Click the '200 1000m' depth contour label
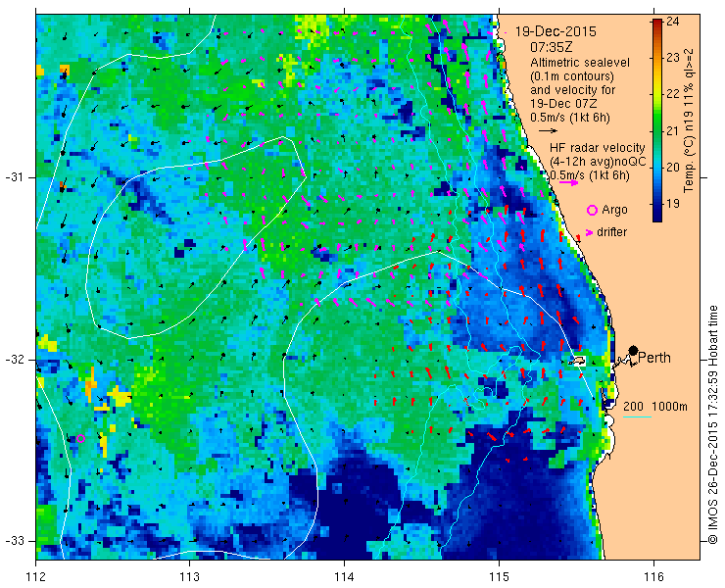Screen dimensions: 725x588 tap(655, 407)
